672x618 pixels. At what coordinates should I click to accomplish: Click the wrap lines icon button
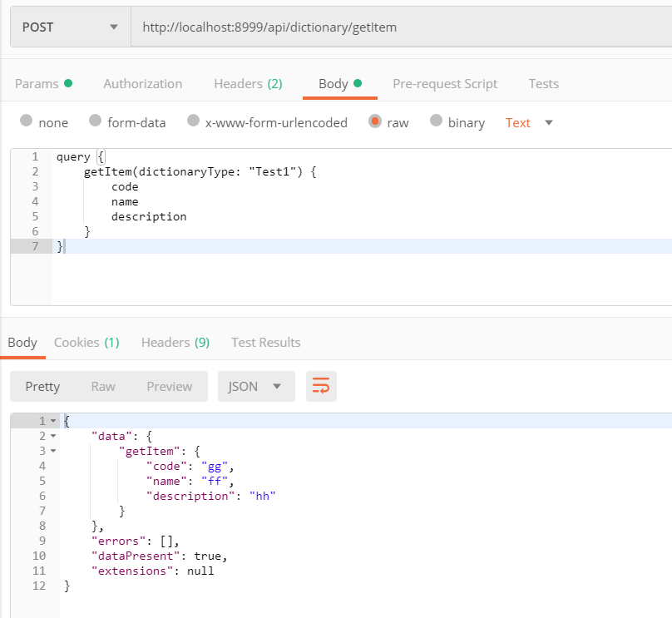point(321,387)
